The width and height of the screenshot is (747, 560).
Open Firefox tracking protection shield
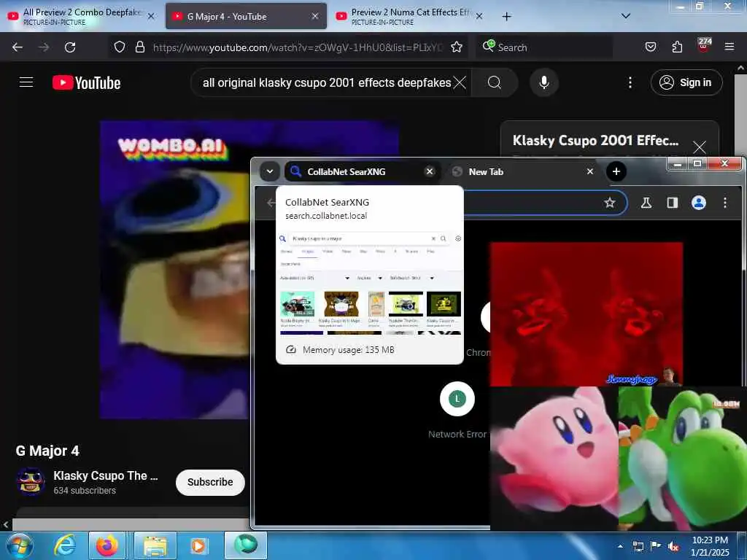tap(120, 47)
